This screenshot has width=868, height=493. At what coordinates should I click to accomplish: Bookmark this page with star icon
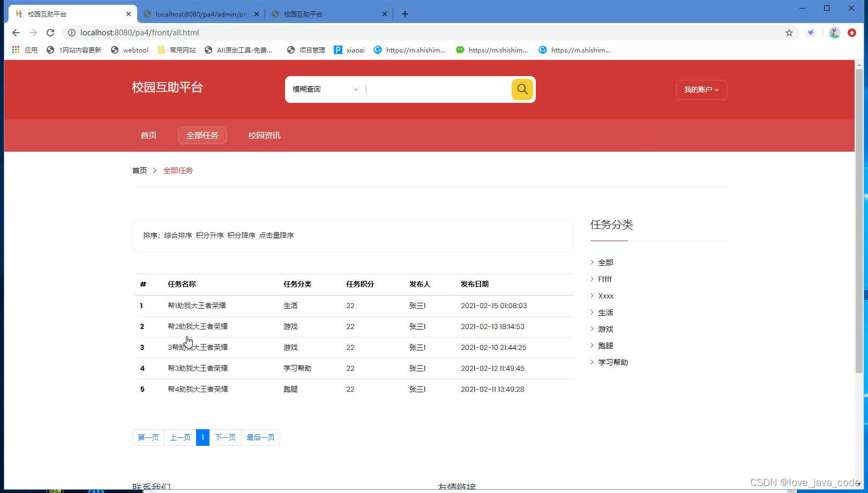(x=789, y=33)
